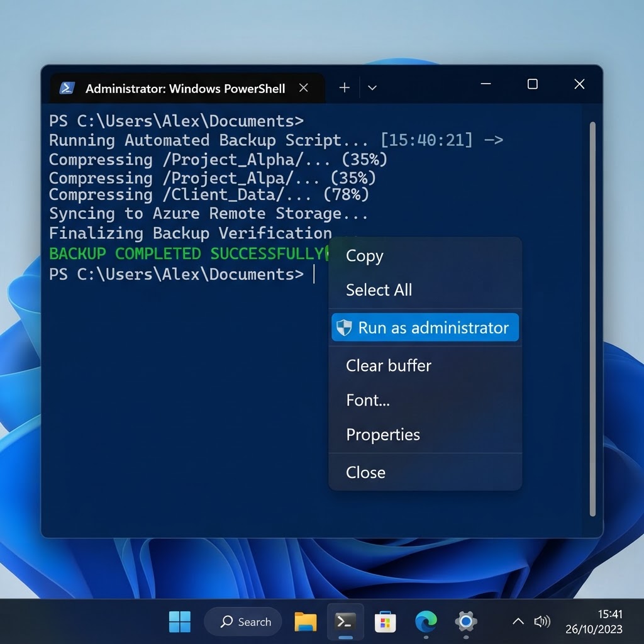
Task: Open Properties from the context menu
Action: coord(425,435)
